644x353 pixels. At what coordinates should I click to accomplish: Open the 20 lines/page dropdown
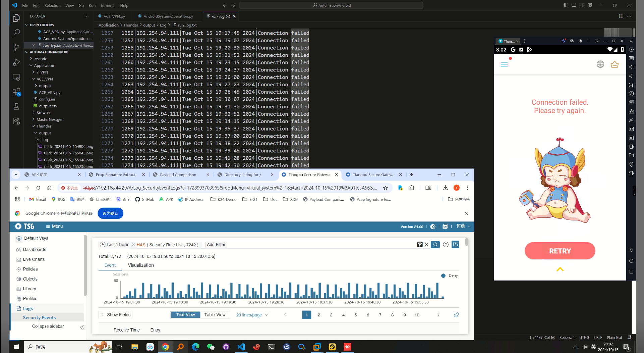252,315
